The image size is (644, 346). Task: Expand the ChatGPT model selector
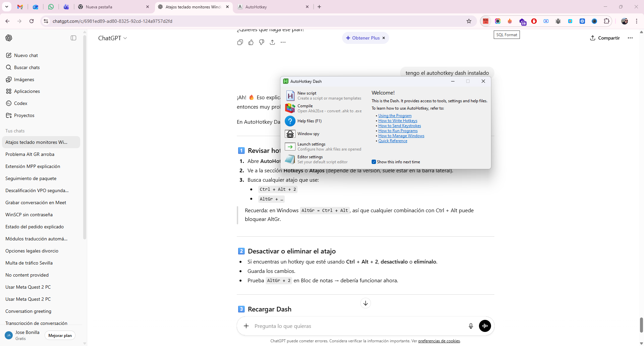point(112,38)
